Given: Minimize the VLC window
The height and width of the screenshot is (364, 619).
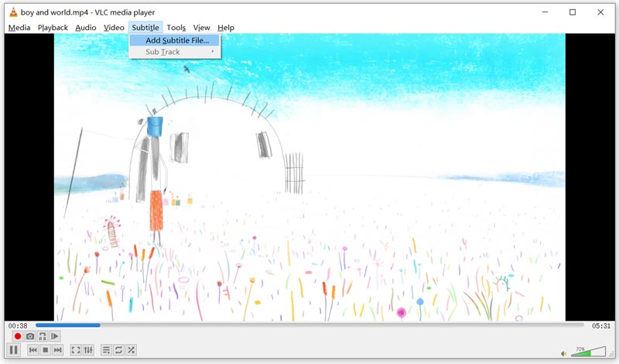Looking at the screenshot, I should coord(545,12).
